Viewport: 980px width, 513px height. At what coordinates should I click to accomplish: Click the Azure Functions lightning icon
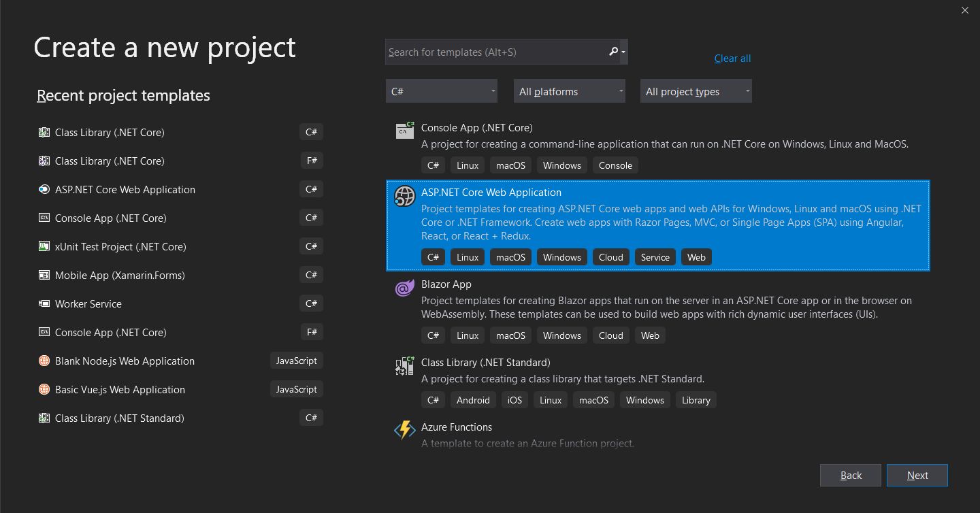click(405, 431)
